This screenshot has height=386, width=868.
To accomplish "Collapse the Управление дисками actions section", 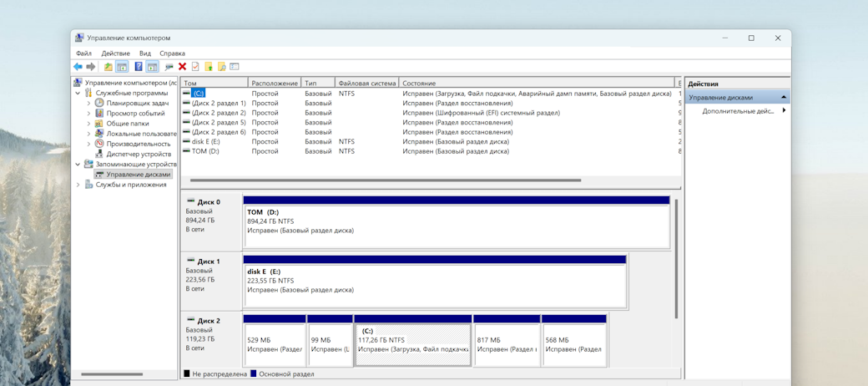I will 784,97.
